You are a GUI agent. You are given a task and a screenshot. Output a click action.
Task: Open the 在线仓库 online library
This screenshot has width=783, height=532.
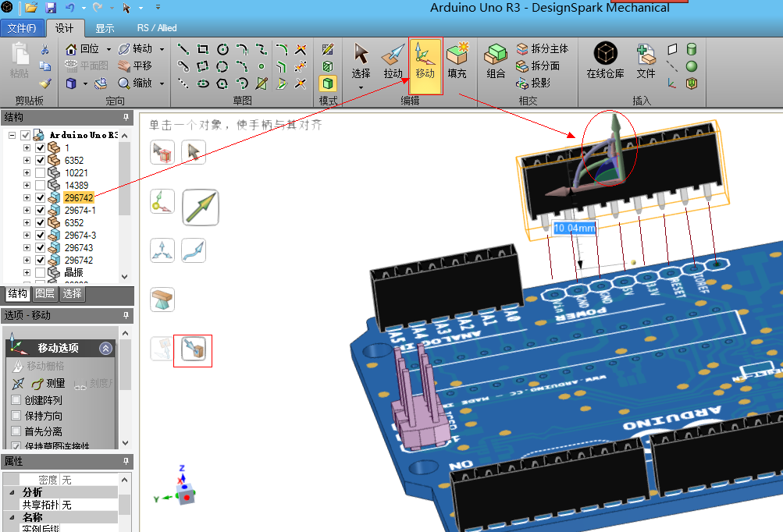(x=605, y=60)
